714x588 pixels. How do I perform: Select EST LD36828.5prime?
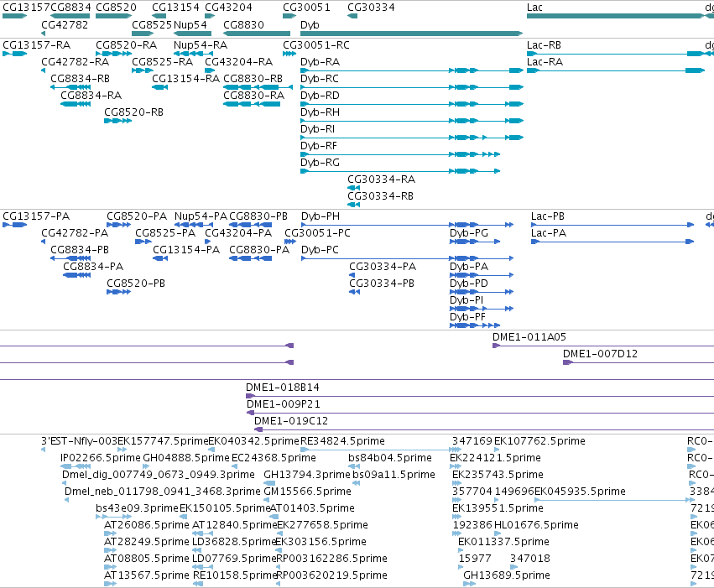[235, 542]
